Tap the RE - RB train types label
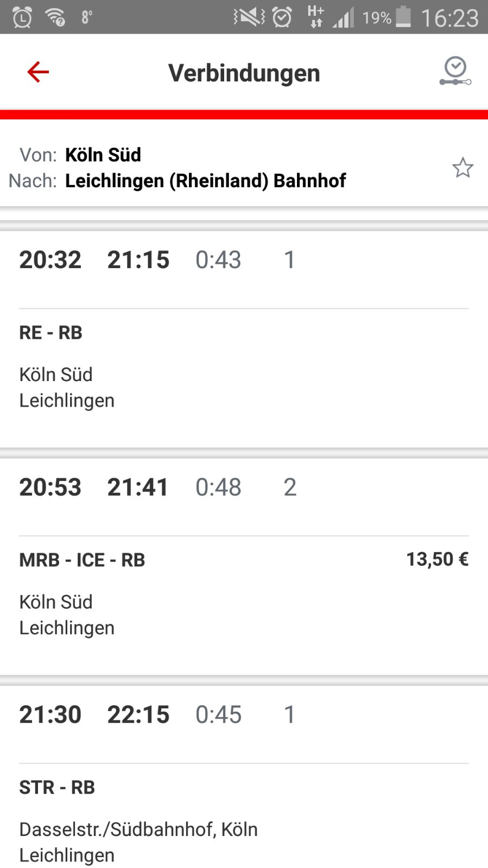Viewport: 488px width, 868px height. 50,333
